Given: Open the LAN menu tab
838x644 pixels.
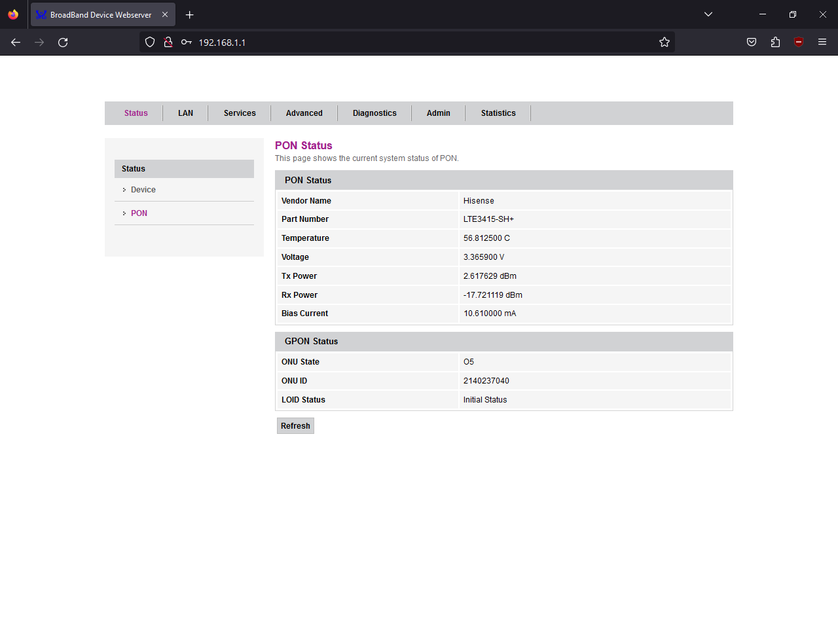Looking at the screenshot, I should (186, 113).
